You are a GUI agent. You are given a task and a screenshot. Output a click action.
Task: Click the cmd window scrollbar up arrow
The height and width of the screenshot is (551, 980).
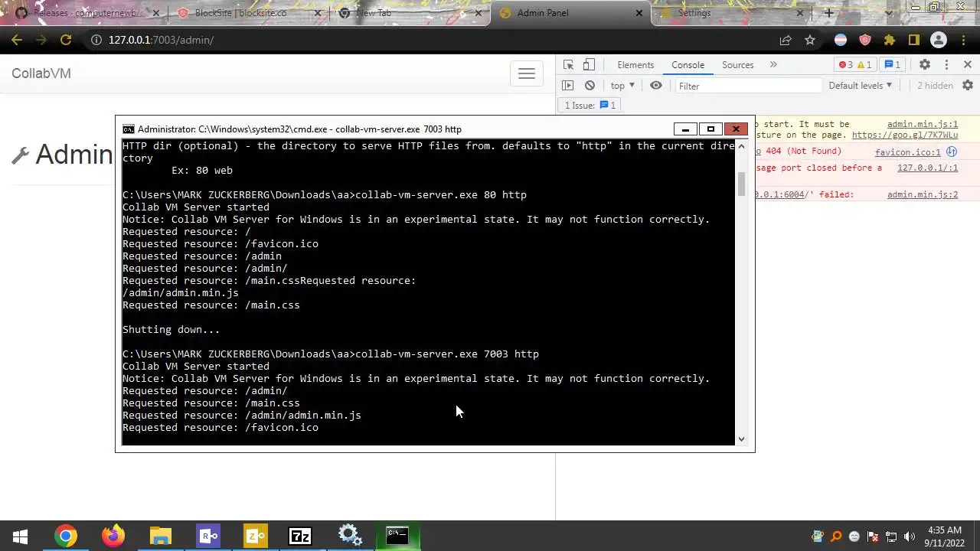coord(740,145)
